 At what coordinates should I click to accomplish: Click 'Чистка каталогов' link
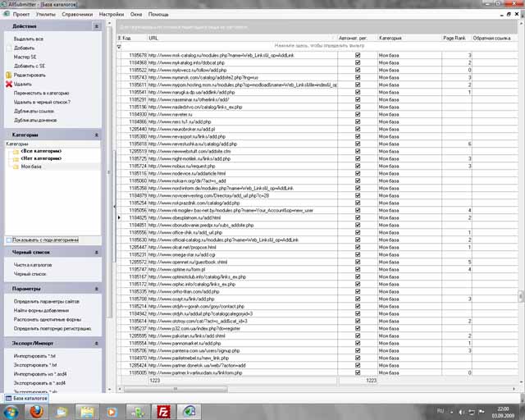[x=33, y=265]
